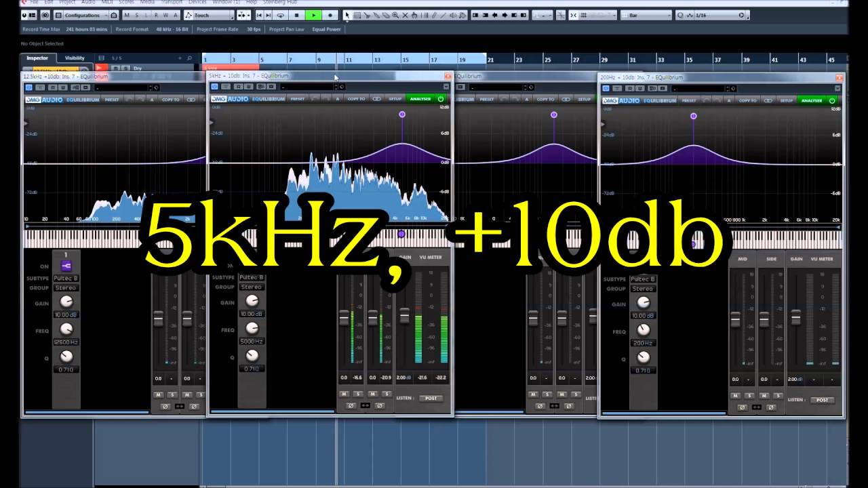The height and width of the screenshot is (488, 868).
Task: Click the MID fader in the 200Hz window
Action: (735, 319)
